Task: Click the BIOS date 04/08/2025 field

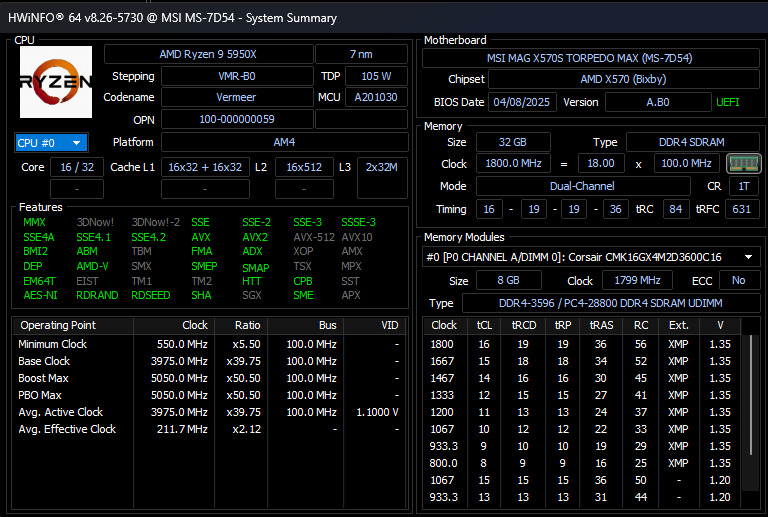Action: coord(522,102)
